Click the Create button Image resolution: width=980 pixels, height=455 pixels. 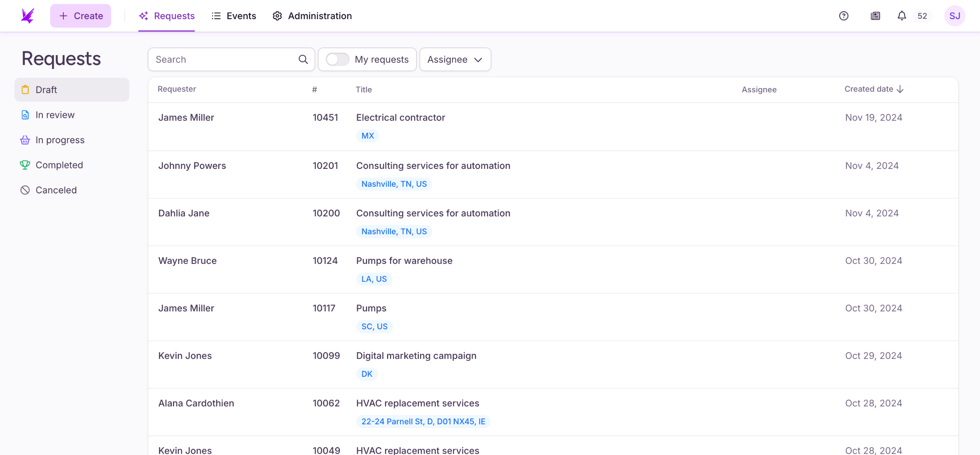click(x=80, y=16)
